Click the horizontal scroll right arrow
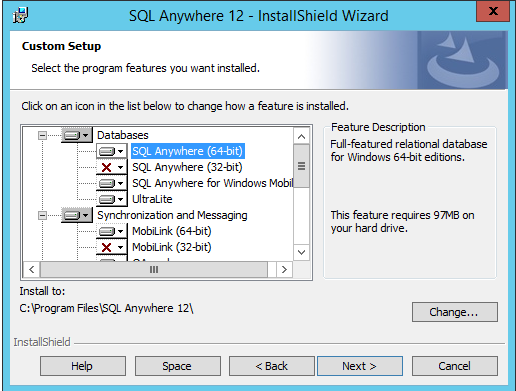This screenshot has width=516, height=391. pyautogui.click(x=284, y=269)
